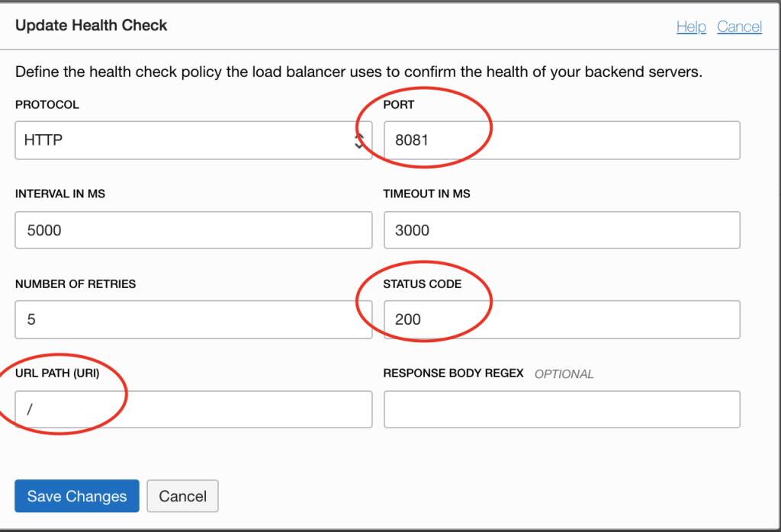This screenshot has width=781, height=532.
Task: Click the Cancel button next to Save Changes
Action: (x=182, y=496)
